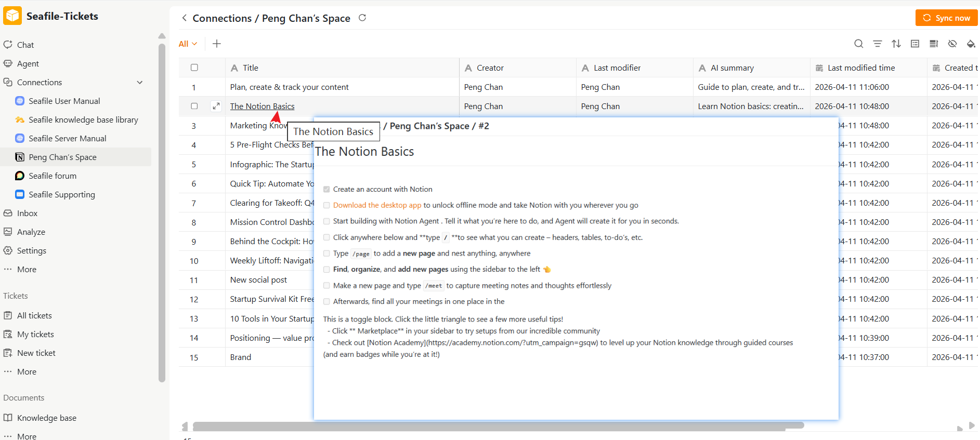Open Seafile User Manual connection
The width and height of the screenshot is (980, 440).
[x=64, y=101]
